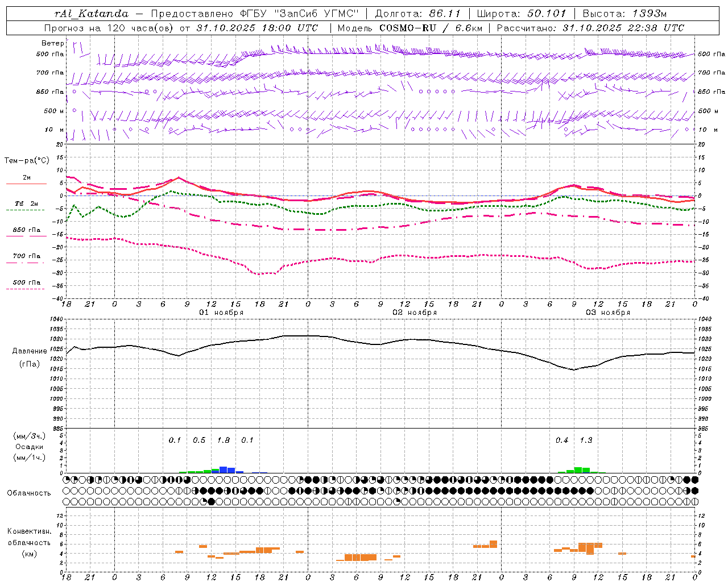Click the precipitation total 0.4
The width and height of the screenshot is (728, 582).
pyautogui.click(x=562, y=440)
